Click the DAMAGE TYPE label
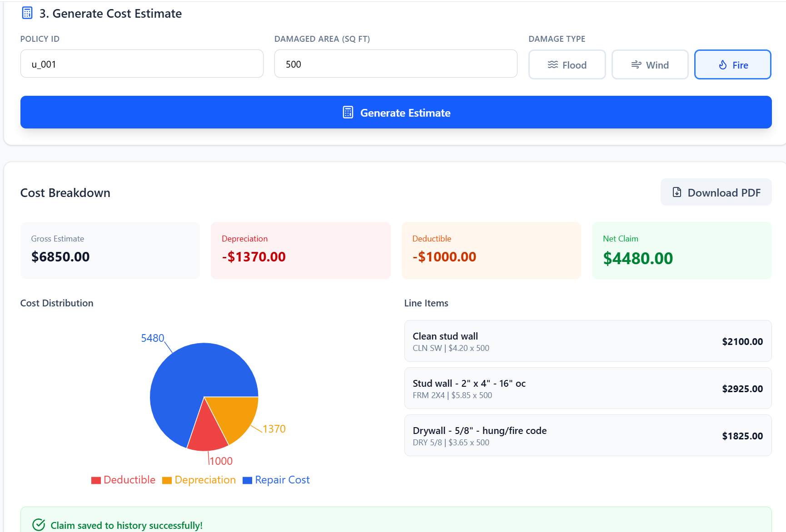 [x=557, y=39]
